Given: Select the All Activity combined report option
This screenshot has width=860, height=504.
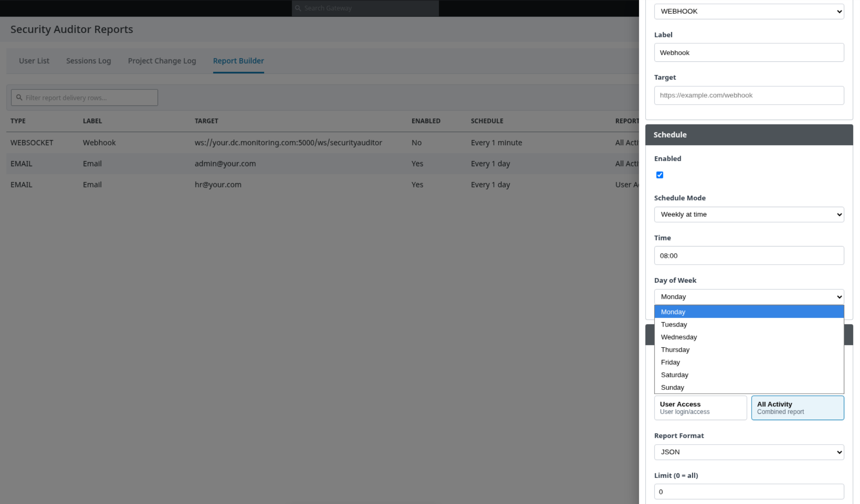Looking at the screenshot, I should [x=797, y=408].
